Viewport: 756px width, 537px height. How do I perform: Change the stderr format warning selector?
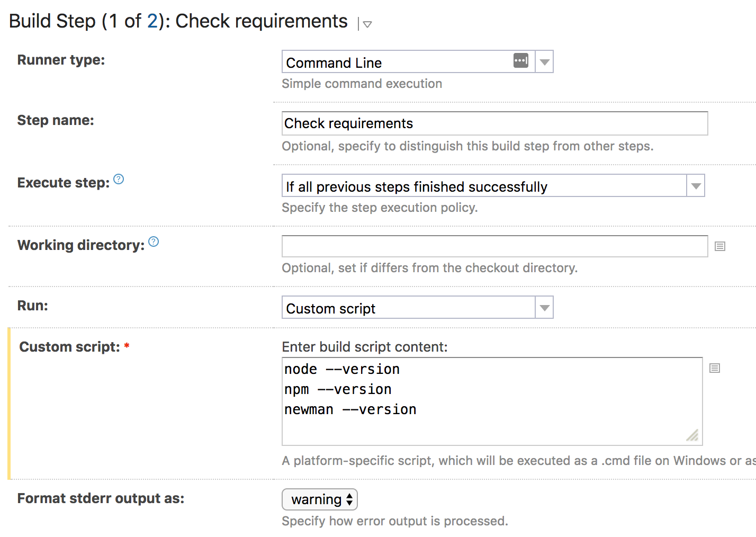coord(320,499)
